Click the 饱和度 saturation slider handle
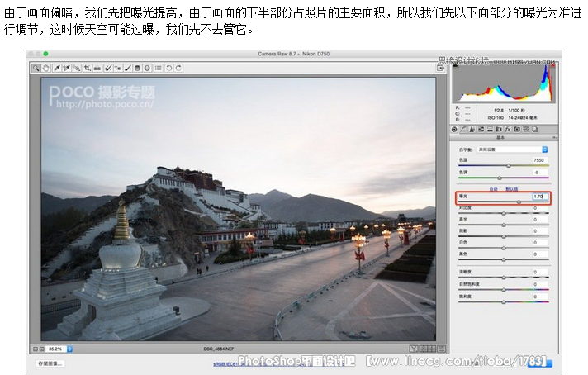Viewport: 588px width, 375px height. (x=504, y=301)
